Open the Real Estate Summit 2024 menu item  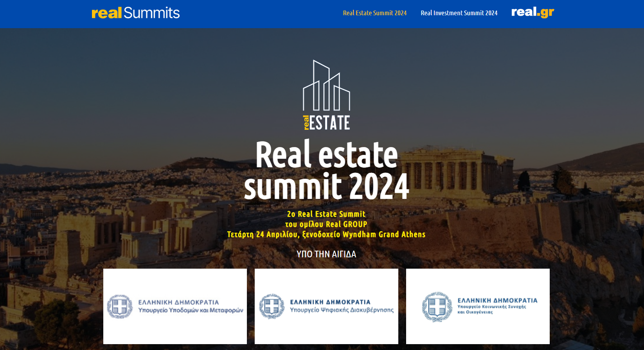(374, 13)
